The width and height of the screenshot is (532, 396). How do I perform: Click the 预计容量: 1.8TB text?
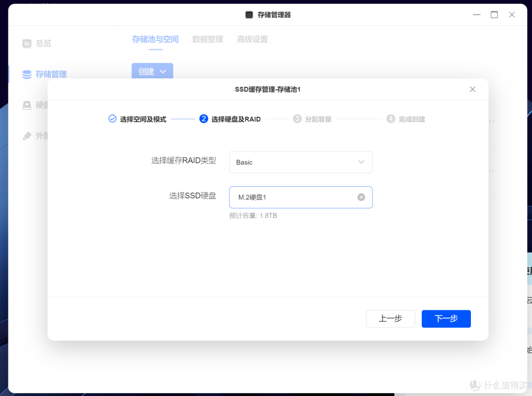pyautogui.click(x=253, y=215)
